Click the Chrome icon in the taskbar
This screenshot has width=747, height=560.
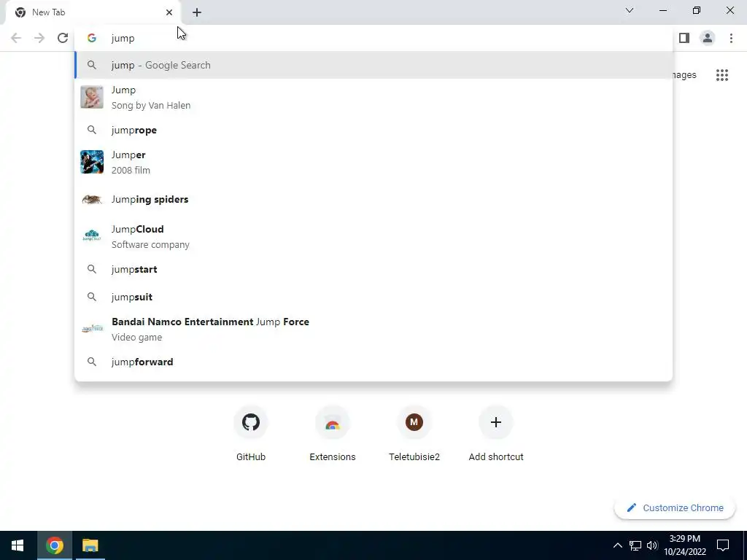tap(54, 545)
